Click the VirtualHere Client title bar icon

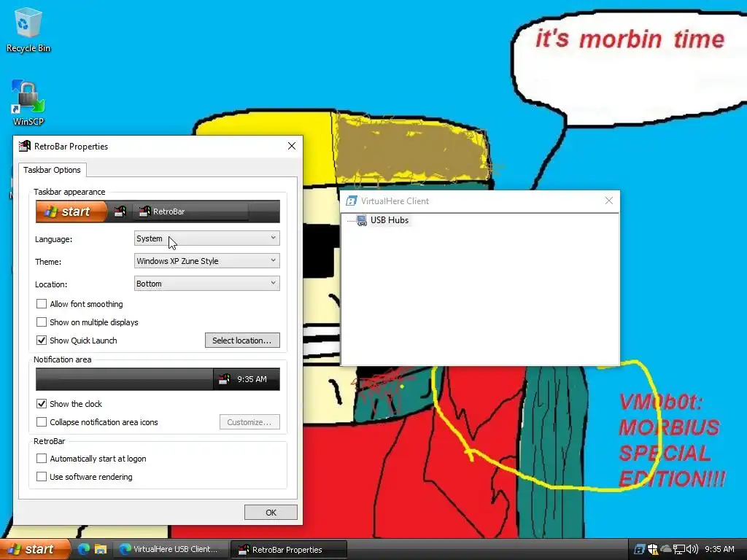point(352,201)
